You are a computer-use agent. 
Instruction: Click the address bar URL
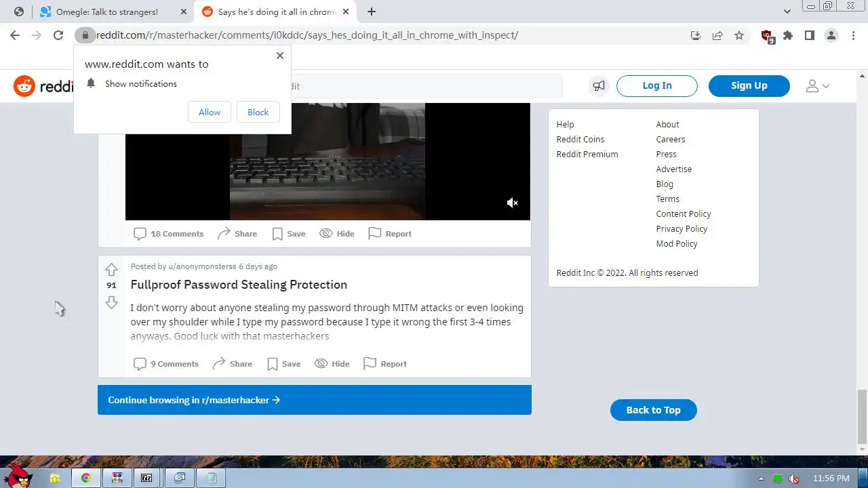point(307,35)
